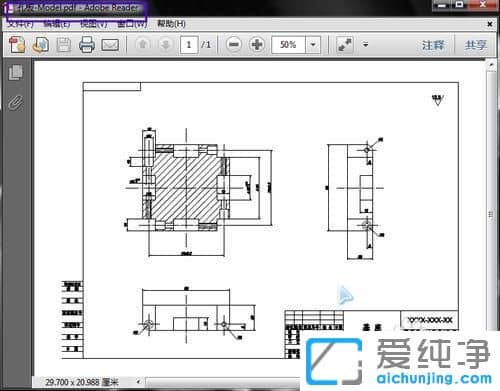Open the 注释 (Comment) panel
Viewport: 500px width, 391px height.
(x=433, y=45)
